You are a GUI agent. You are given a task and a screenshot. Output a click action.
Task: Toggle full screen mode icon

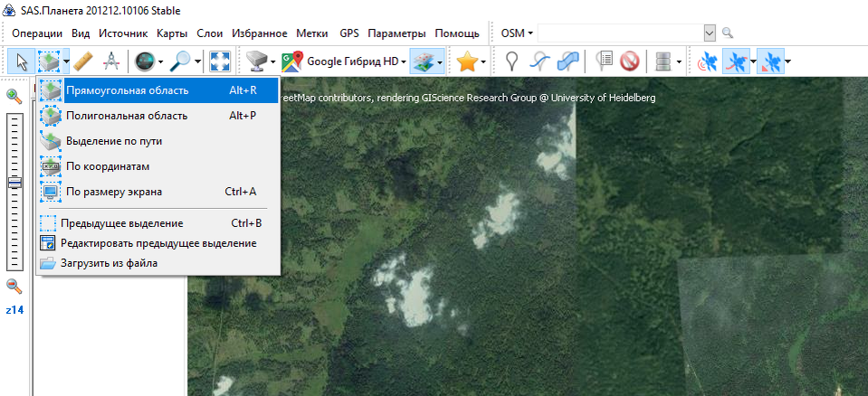[220, 61]
